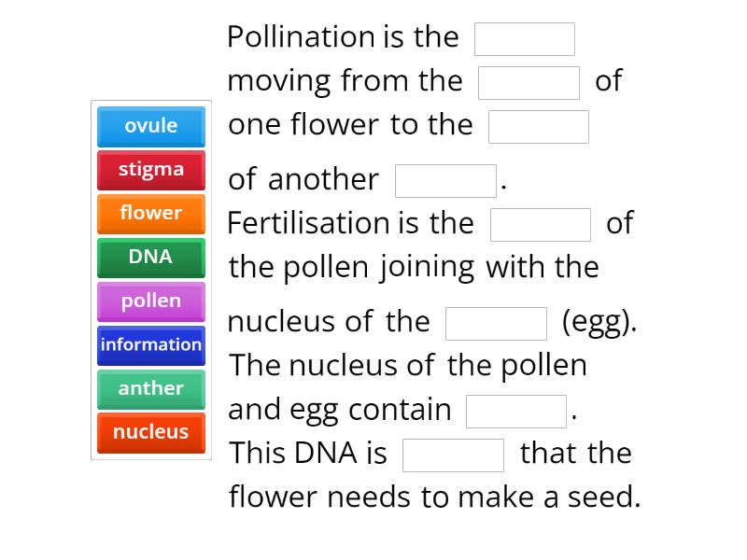Select the nucleus word tile
This screenshot has width=747, height=560.
150,432
